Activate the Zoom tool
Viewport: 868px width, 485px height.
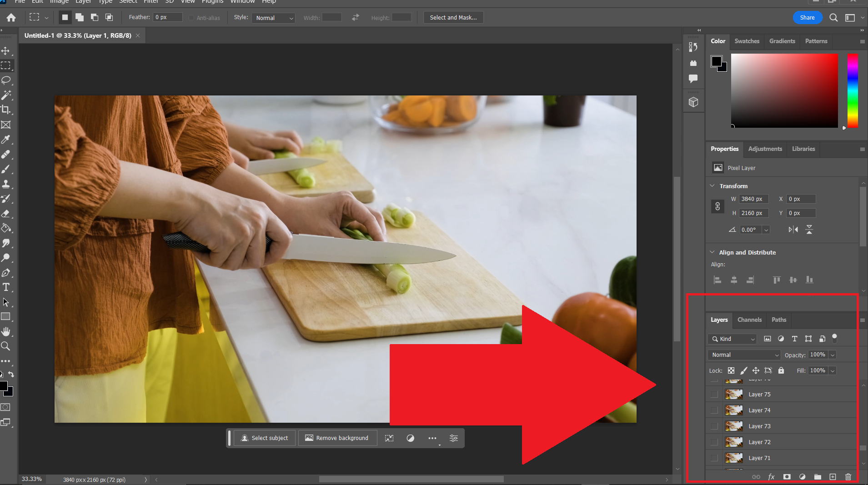7,346
